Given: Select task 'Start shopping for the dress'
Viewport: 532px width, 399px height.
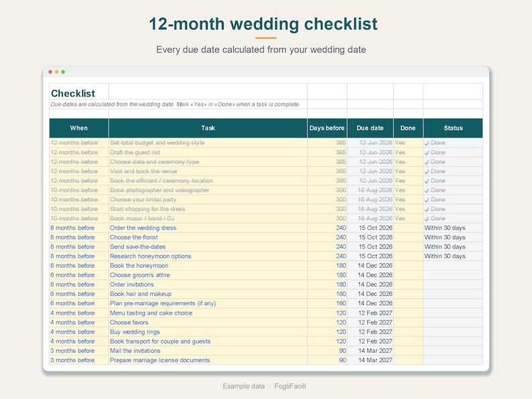Looking at the screenshot, I should tap(208, 209).
